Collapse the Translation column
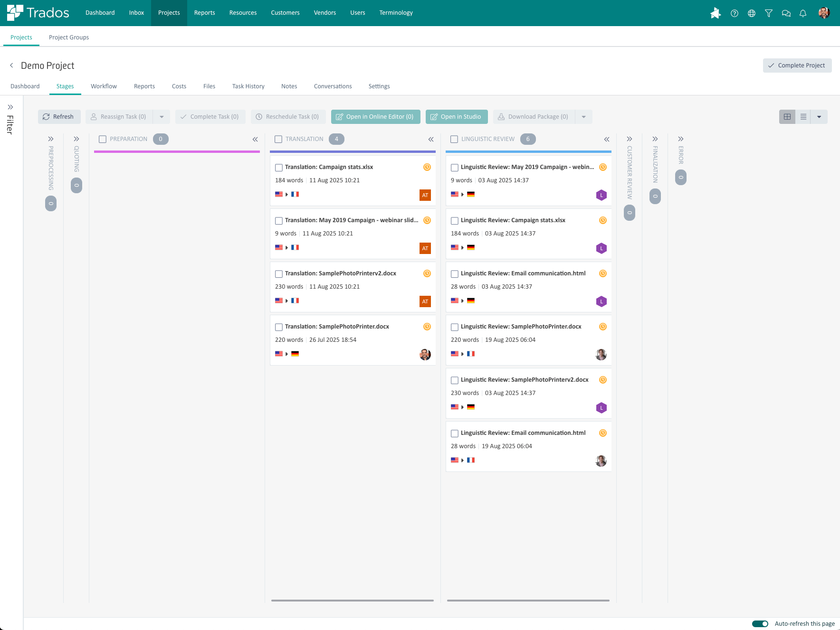This screenshot has width=840, height=630. click(431, 139)
